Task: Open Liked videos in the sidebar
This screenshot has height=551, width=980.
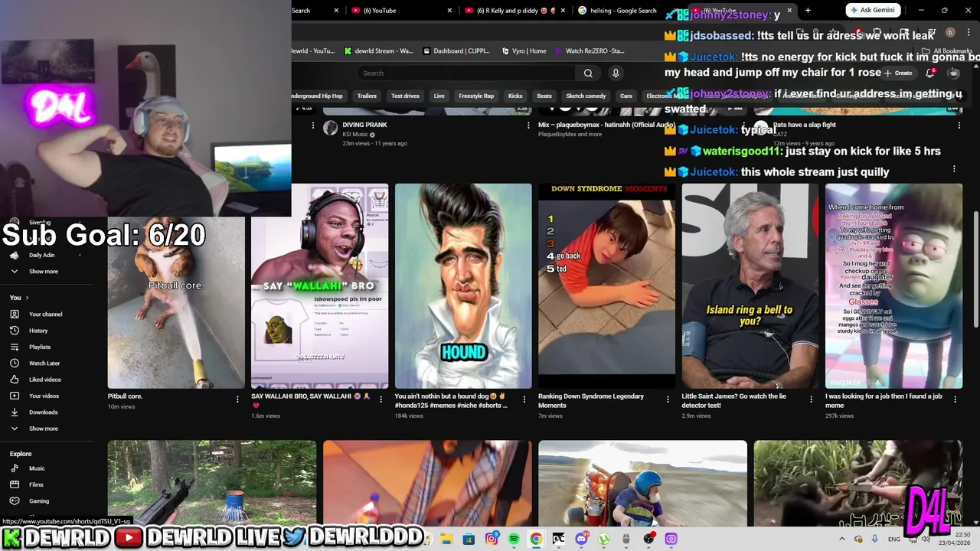Action: tap(45, 380)
